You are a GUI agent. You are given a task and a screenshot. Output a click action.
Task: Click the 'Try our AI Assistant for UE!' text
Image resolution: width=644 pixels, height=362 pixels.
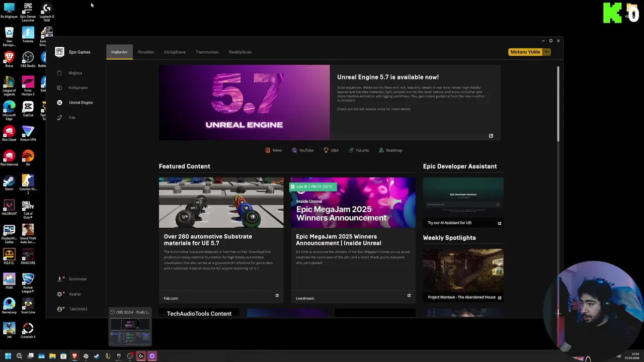449,223
